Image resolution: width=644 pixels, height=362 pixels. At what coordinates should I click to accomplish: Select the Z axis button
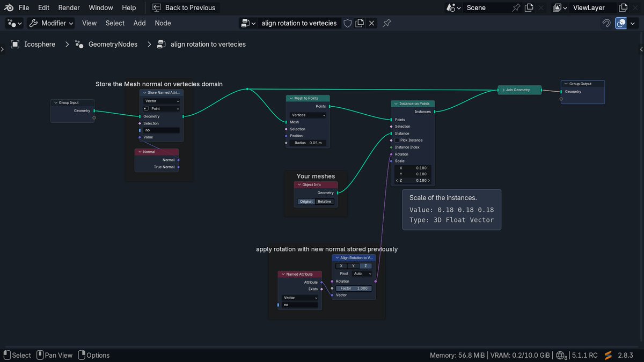[365, 266]
